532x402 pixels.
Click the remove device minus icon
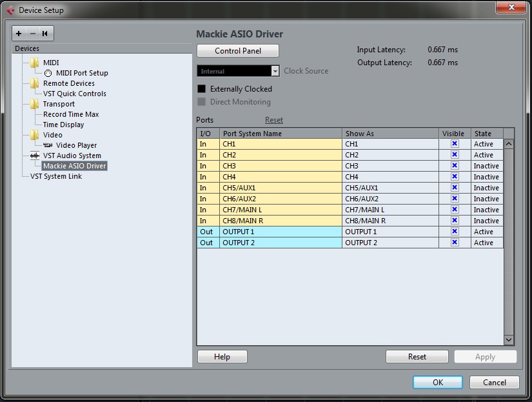pyautogui.click(x=33, y=34)
